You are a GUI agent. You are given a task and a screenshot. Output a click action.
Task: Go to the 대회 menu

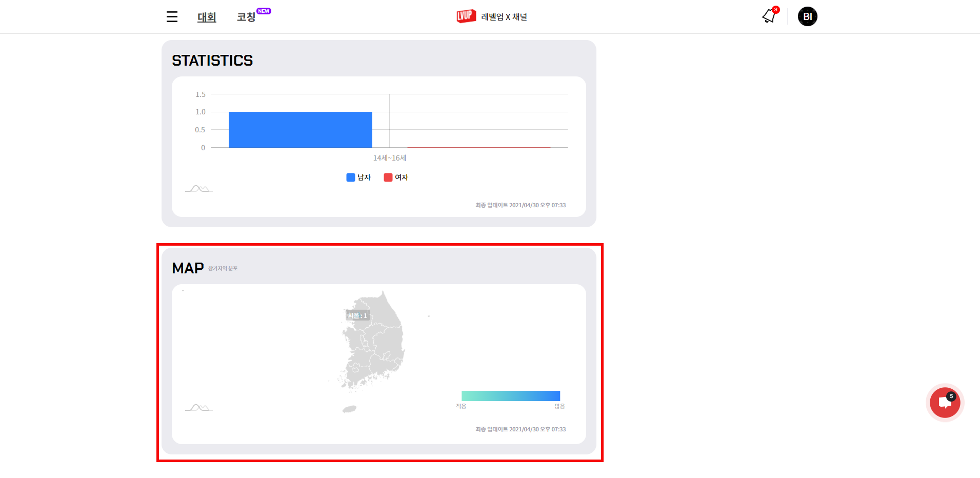[x=207, y=17]
